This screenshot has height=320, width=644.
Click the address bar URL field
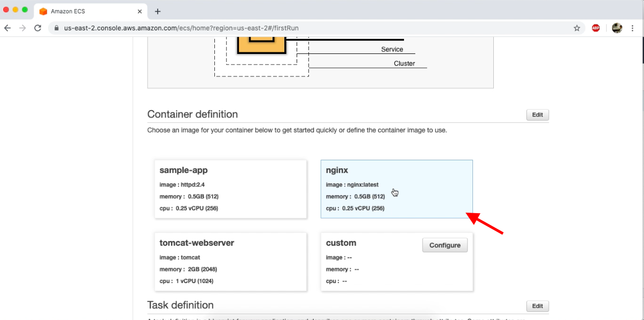214,27
